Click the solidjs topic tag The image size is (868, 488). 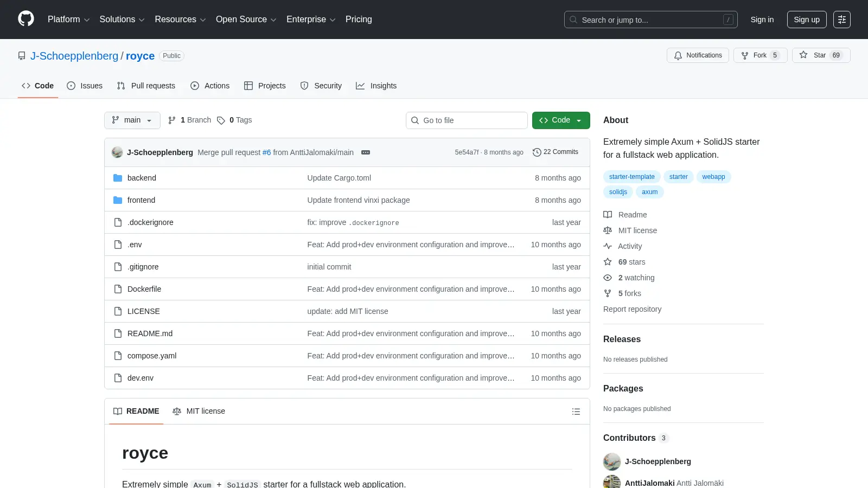click(x=618, y=192)
